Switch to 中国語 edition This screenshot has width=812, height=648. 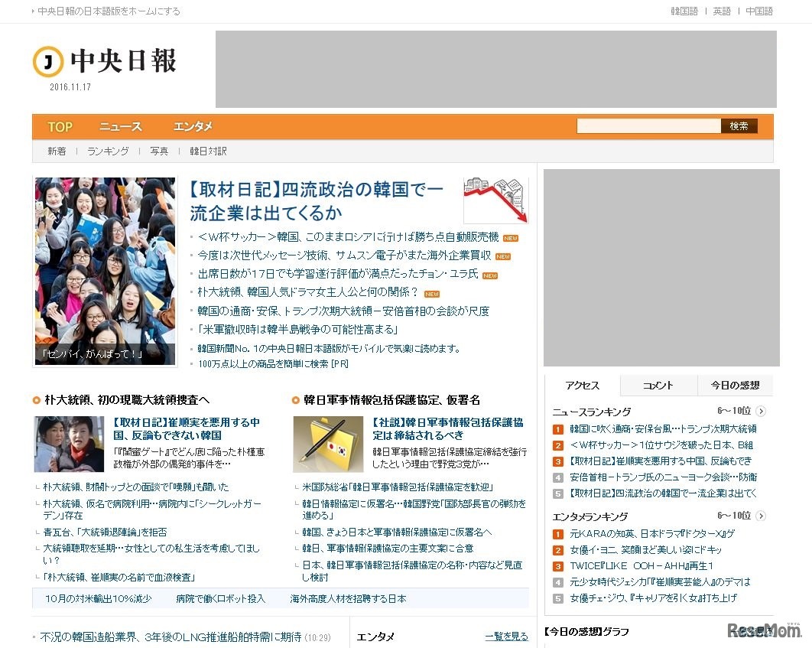point(759,11)
